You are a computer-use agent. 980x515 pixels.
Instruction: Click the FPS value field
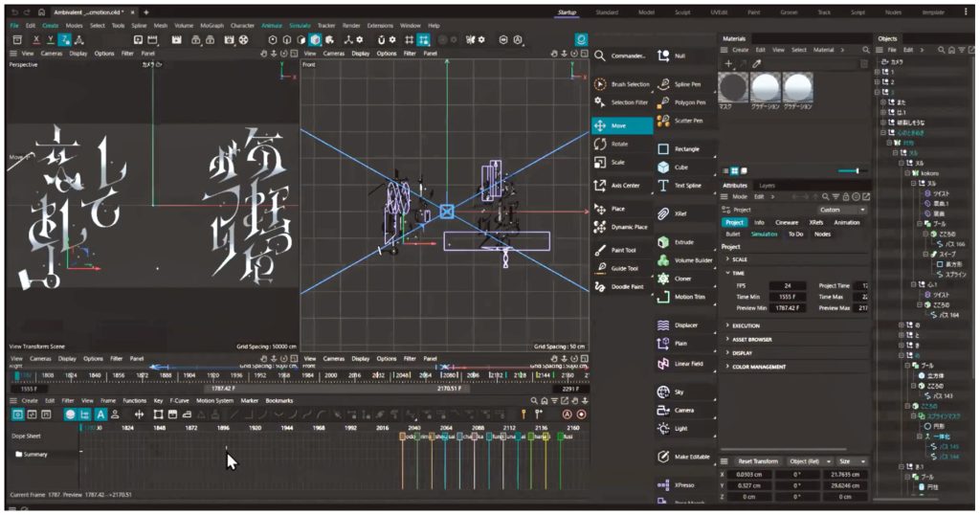(788, 285)
